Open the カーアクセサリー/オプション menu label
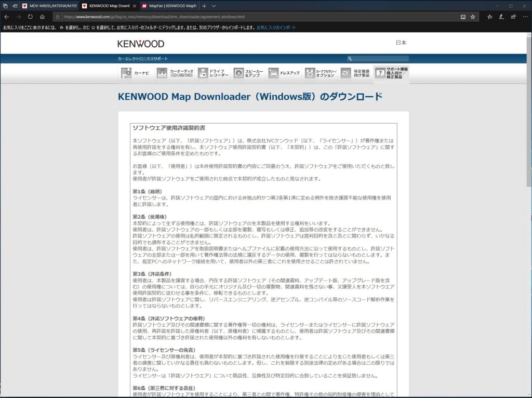532x398 pixels. [x=326, y=73]
